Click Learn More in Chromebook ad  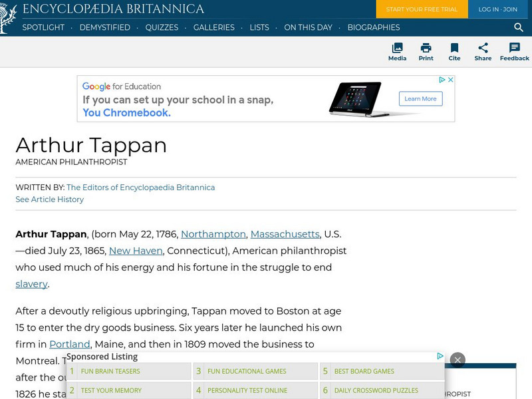point(420,98)
